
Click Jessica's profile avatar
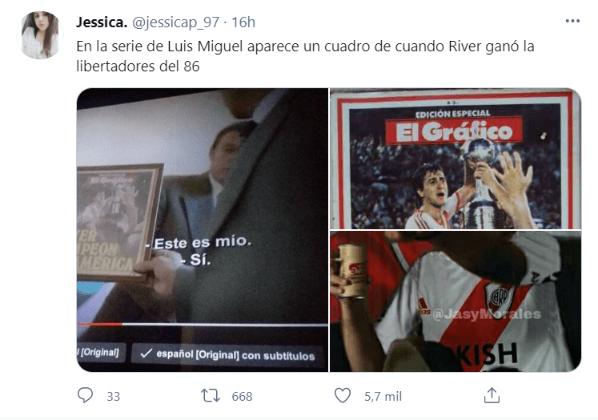coord(40,35)
